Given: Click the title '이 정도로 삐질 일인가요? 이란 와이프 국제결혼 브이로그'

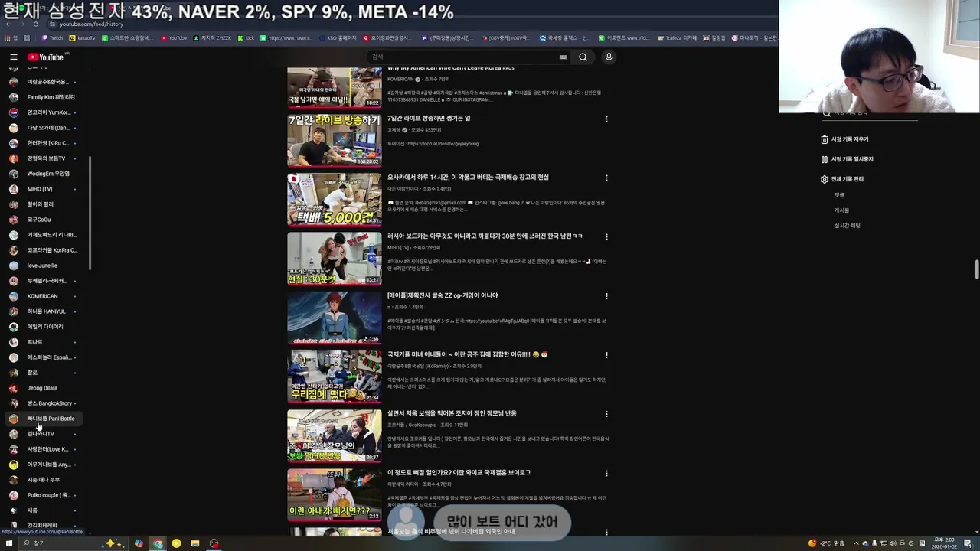Looking at the screenshot, I should [x=459, y=472].
